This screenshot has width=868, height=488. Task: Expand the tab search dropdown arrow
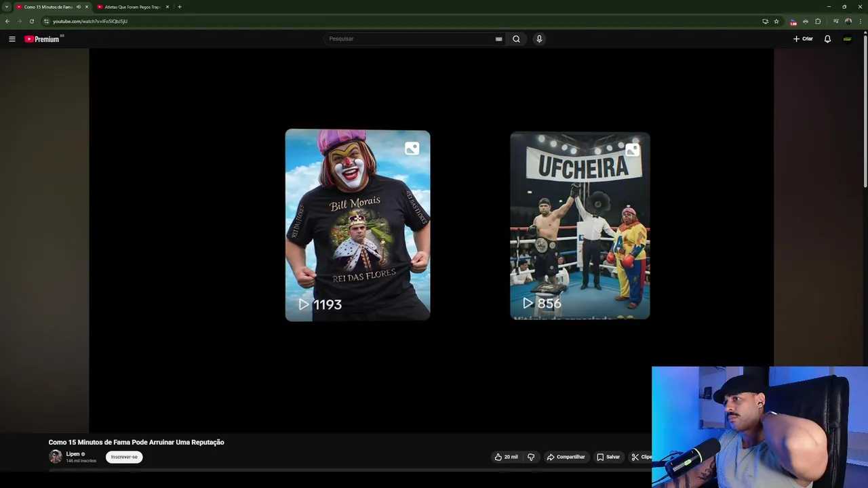(6, 7)
